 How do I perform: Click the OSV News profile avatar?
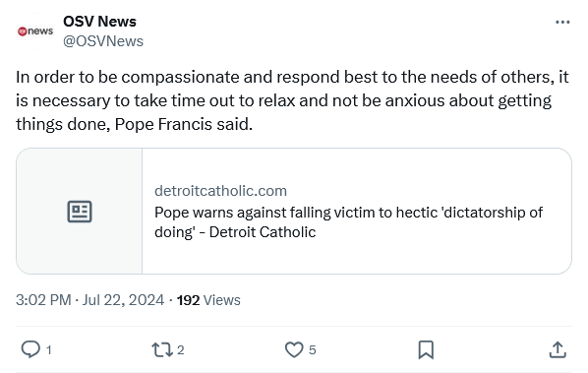click(35, 31)
